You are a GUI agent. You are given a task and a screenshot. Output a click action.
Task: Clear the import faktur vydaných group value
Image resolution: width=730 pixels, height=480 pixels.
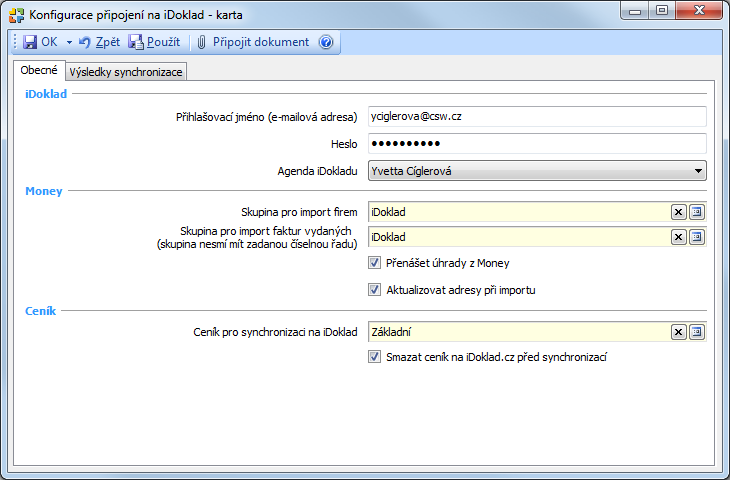[x=679, y=237]
